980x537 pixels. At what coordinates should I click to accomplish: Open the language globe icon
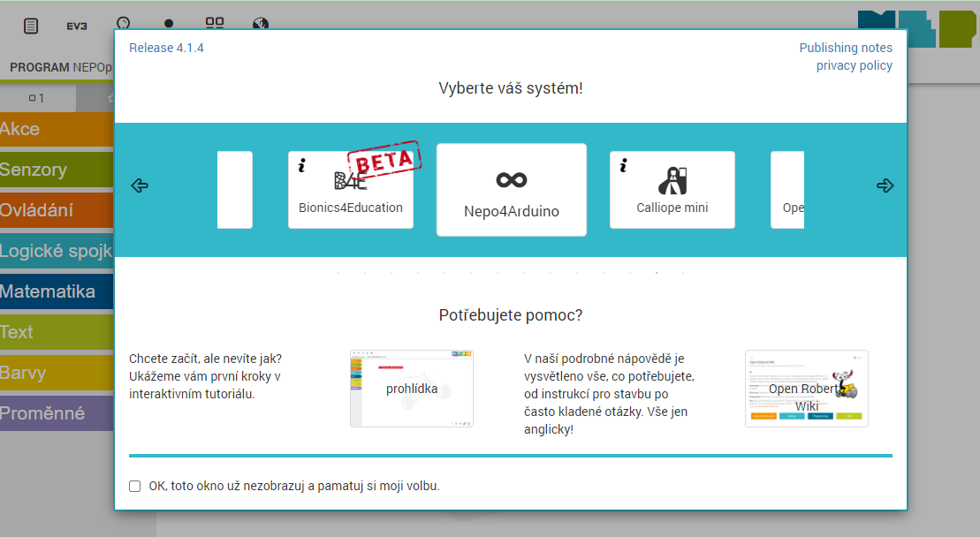261,24
